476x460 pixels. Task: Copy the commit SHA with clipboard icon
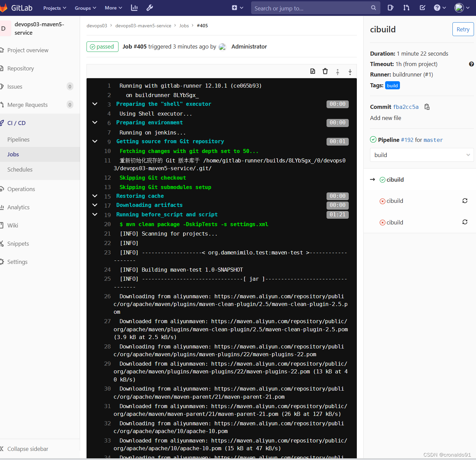click(427, 106)
